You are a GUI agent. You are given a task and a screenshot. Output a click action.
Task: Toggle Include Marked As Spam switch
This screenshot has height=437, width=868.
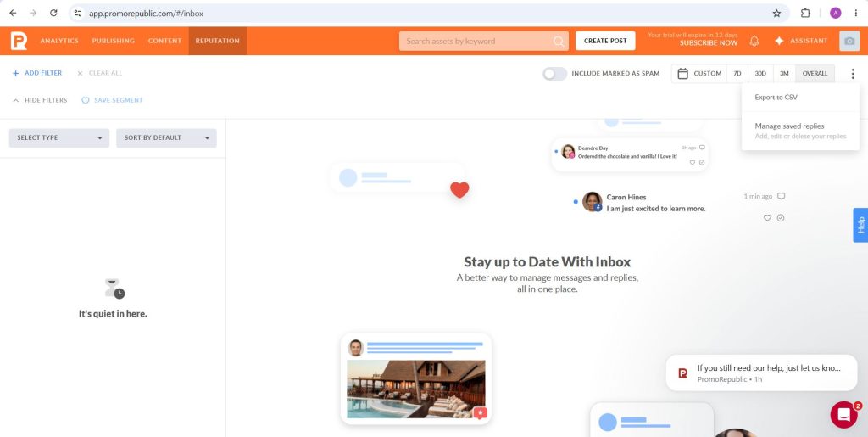(554, 74)
